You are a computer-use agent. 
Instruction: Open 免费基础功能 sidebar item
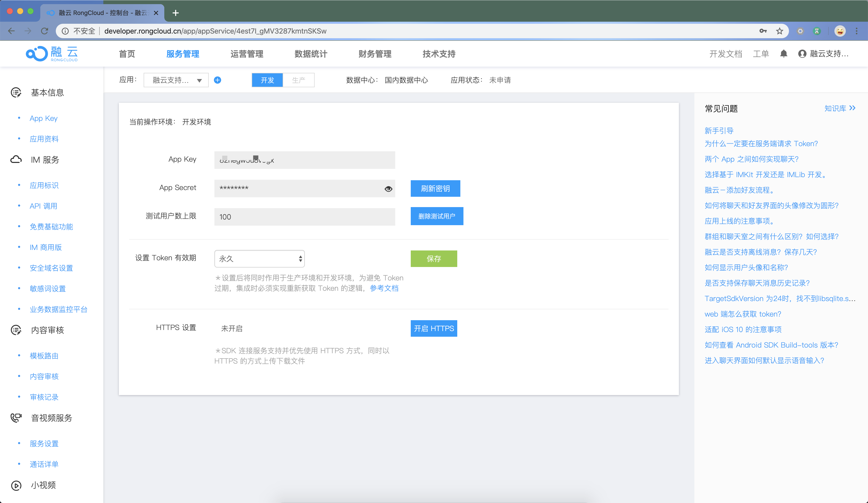coord(51,227)
